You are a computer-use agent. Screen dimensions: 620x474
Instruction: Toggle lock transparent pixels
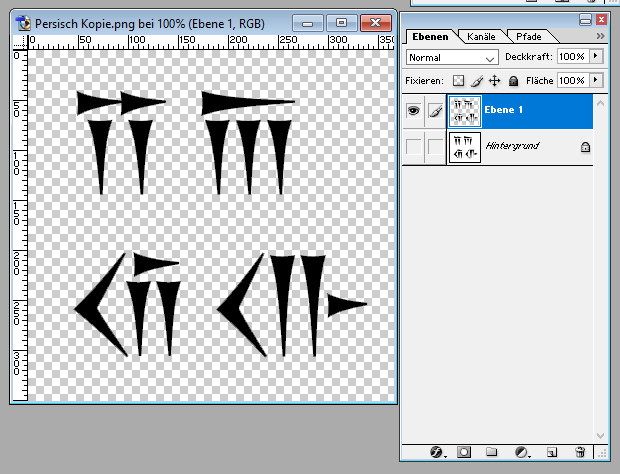pyautogui.click(x=458, y=80)
